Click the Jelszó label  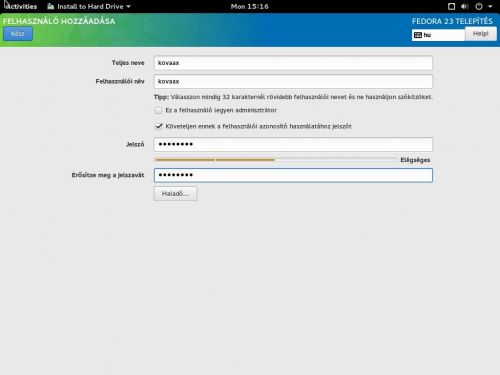pos(135,144)
